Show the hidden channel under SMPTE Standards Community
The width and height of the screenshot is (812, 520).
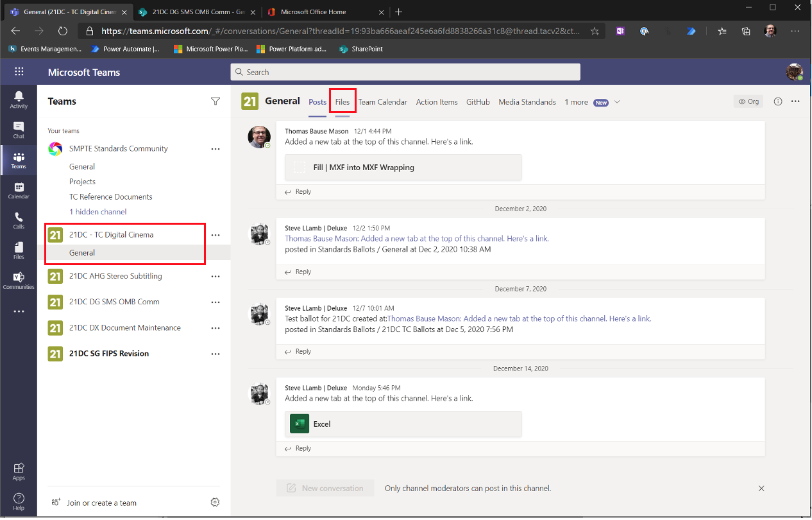click(97, 211)
